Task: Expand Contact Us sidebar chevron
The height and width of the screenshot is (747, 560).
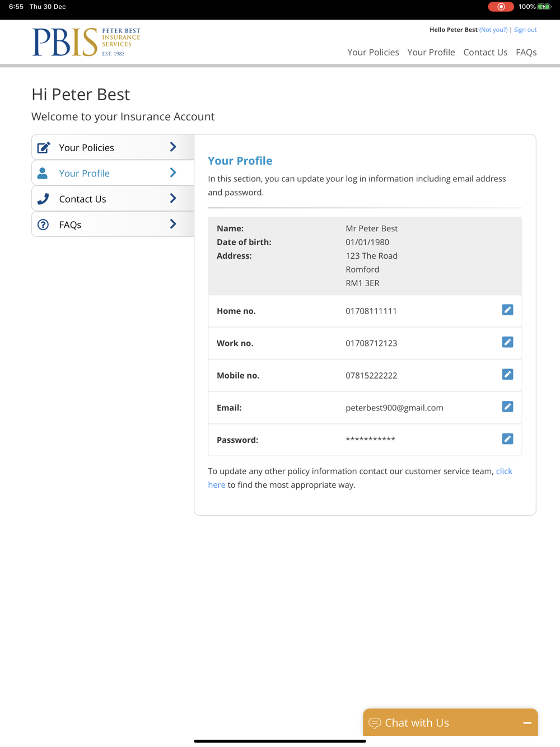Action: click(x=173, y=198)
